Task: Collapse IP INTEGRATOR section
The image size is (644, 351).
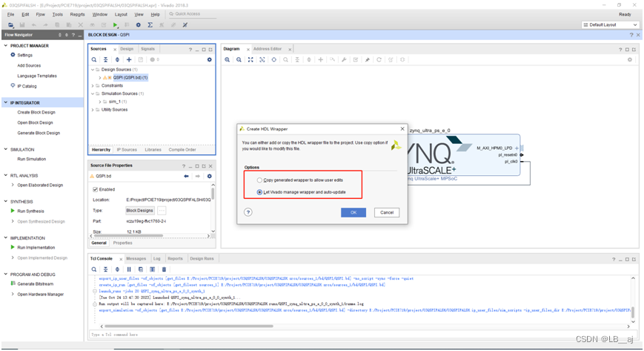Action: click(6, 102)
